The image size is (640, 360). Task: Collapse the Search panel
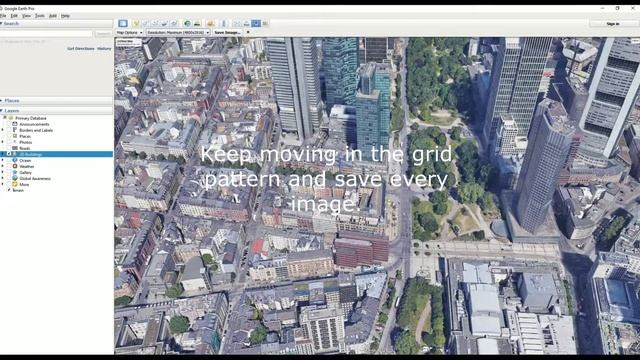coord(2,24)
